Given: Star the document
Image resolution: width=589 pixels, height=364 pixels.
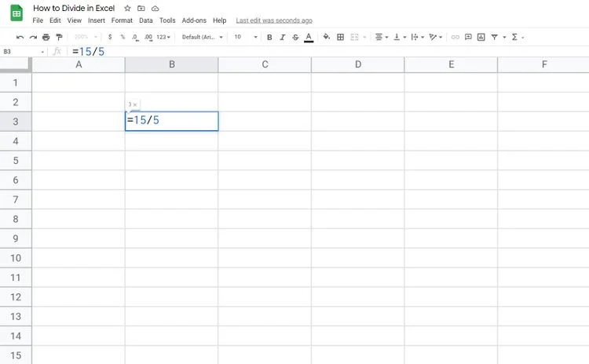Looking at the screenshot, I should pyautogui.click(x=127, y=9).
